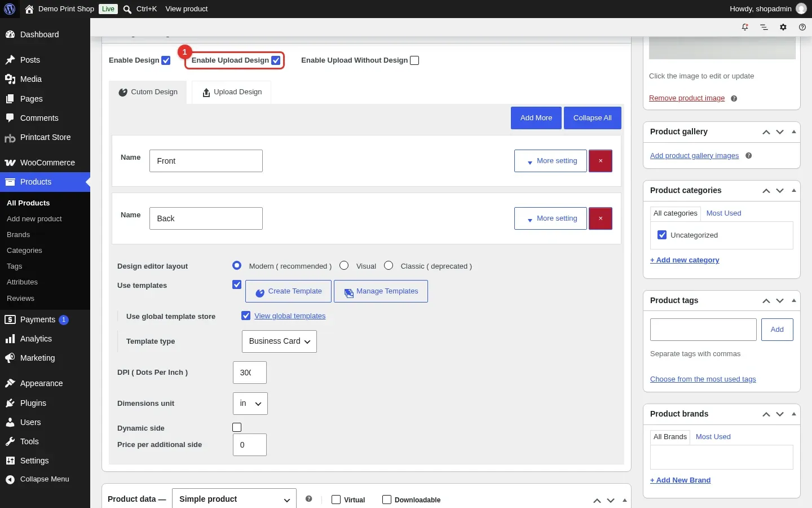Click the Front name input field
Image resolution: width=812 pixels, height=508 pixels.
(x=206, y=161)
